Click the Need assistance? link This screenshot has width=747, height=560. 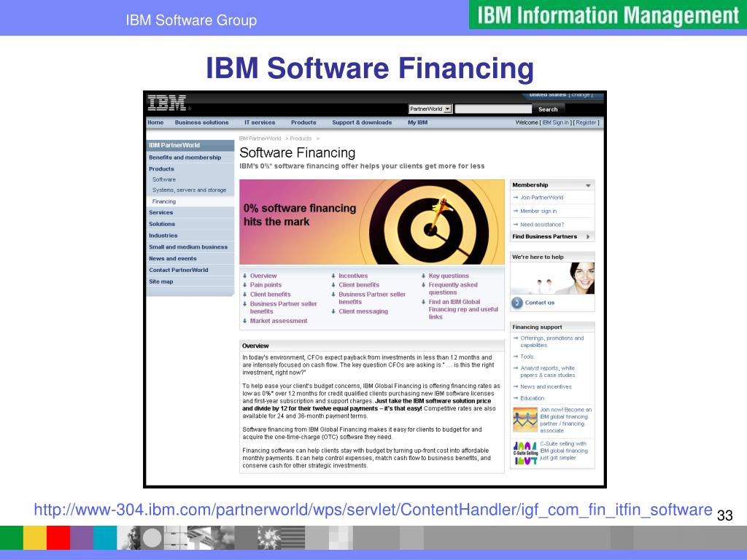[x=542, y=225]
